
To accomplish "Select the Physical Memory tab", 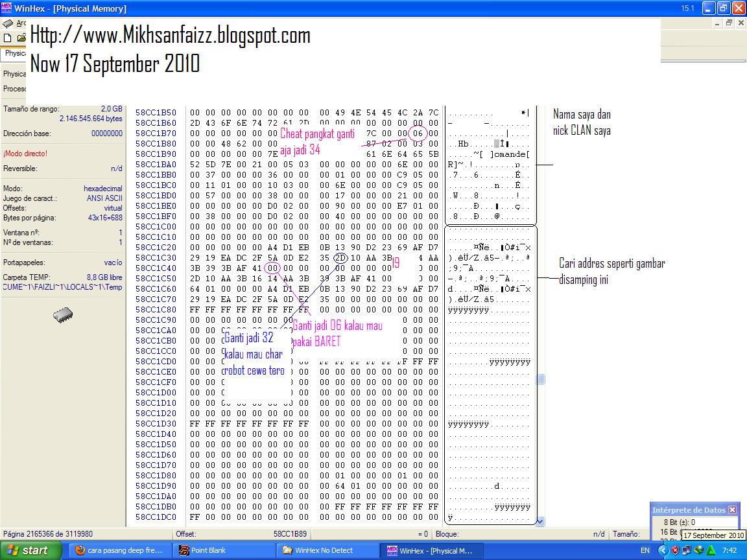I will 14,53.
